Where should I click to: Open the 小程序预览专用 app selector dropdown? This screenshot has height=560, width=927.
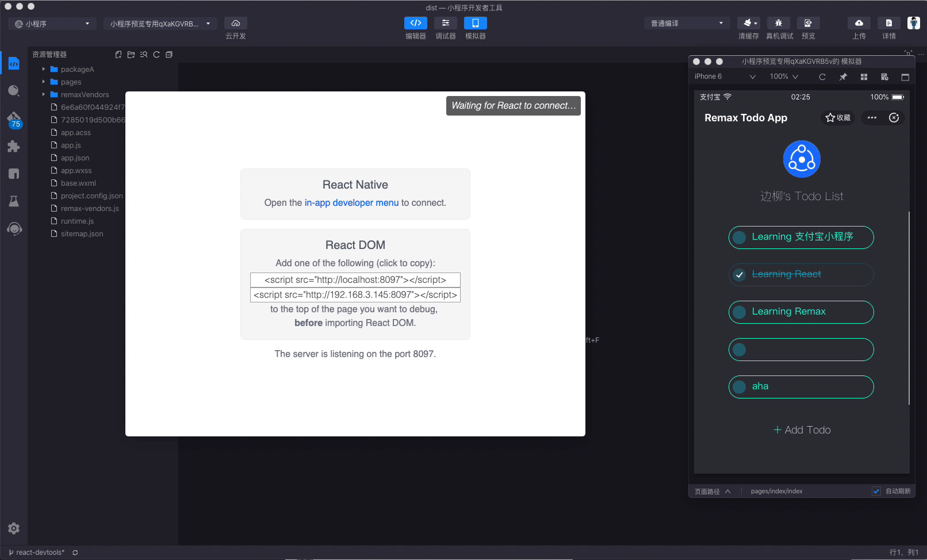tap(160, 24)
